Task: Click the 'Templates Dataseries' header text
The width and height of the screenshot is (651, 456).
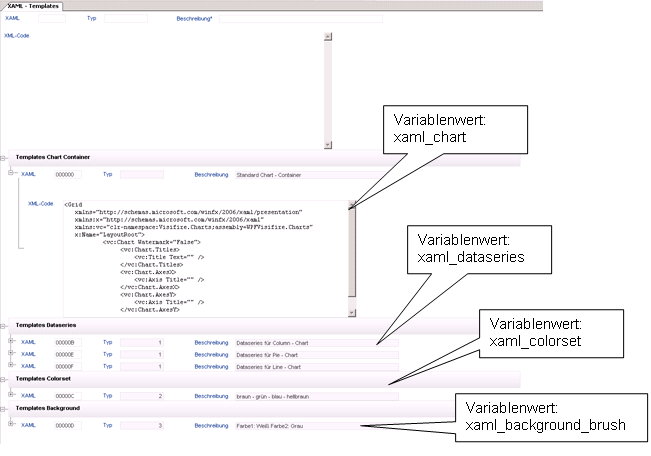Action: click(x=46, y=325)
